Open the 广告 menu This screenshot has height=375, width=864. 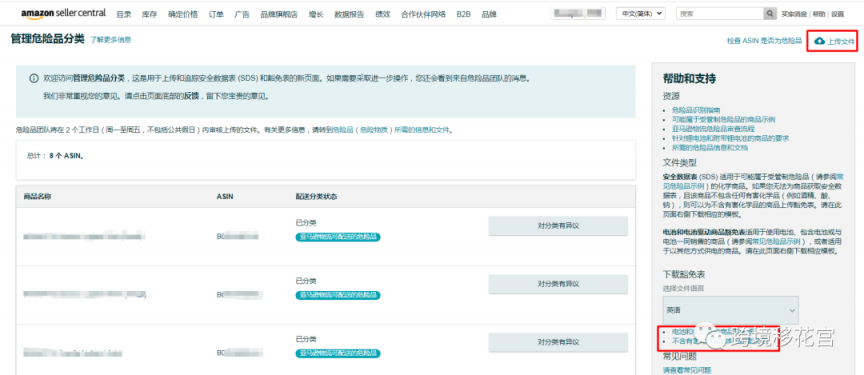(242, 14)
